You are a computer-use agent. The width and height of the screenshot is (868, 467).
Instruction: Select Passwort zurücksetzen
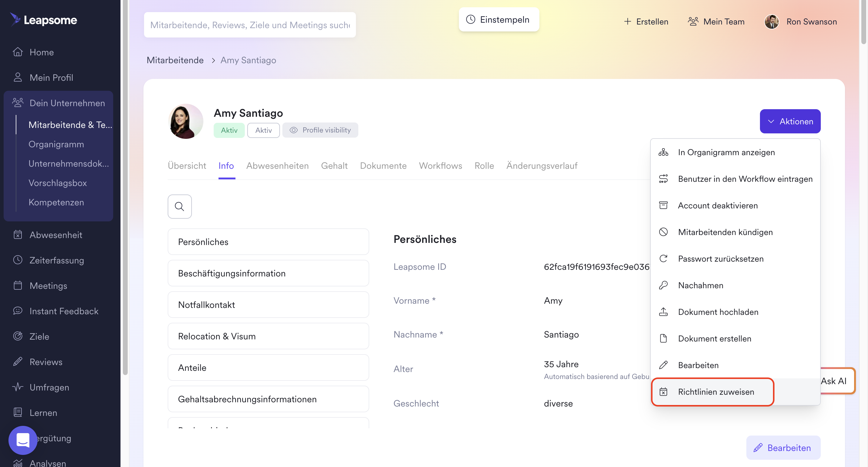(735, 259)
